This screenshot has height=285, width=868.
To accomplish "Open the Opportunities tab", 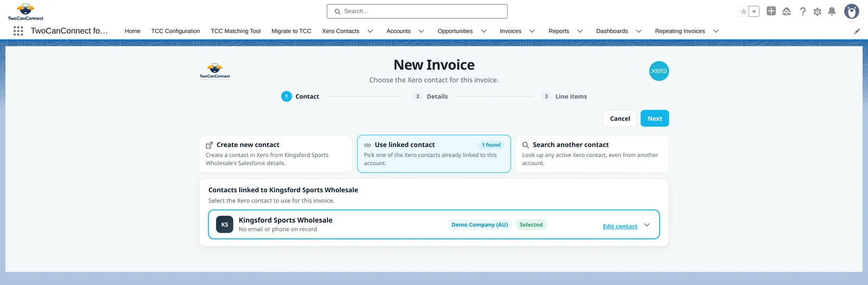I will click(455, 31).
